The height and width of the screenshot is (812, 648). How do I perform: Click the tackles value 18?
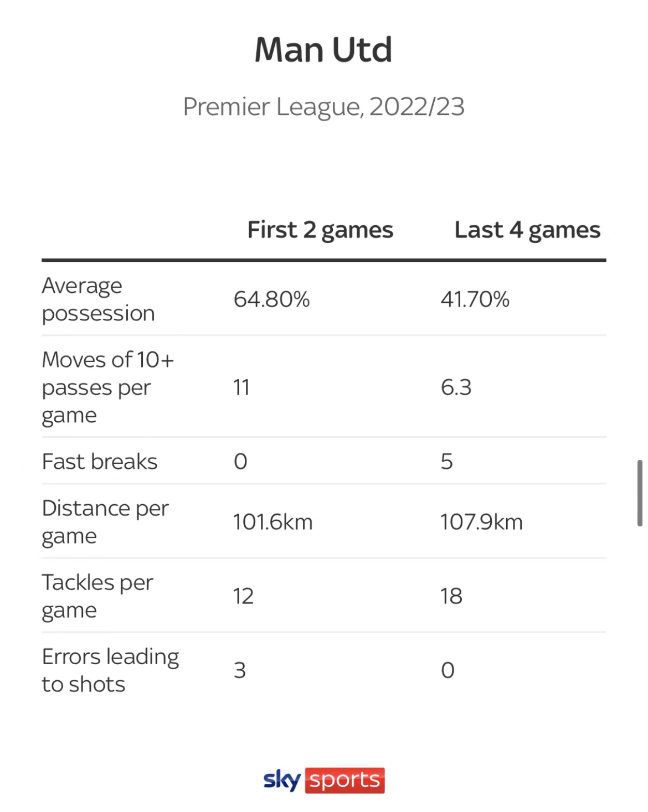coord(451,596)
